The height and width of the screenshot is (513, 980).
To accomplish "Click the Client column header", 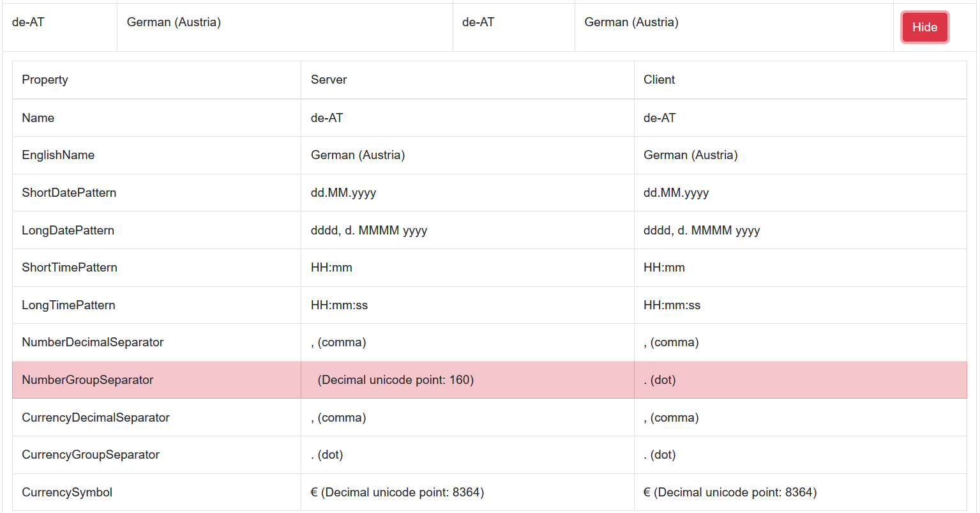I will pos(659,79).
